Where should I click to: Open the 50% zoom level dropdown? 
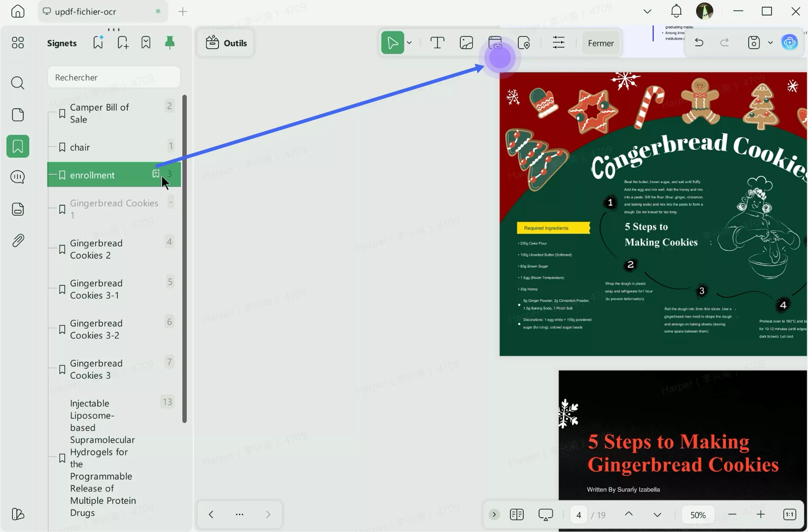point(698,515)
